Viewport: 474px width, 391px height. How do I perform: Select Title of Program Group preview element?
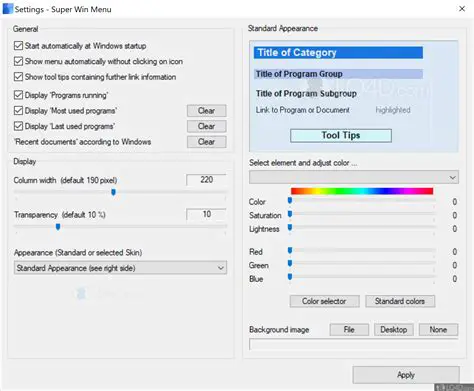click(x=338, y=74)
